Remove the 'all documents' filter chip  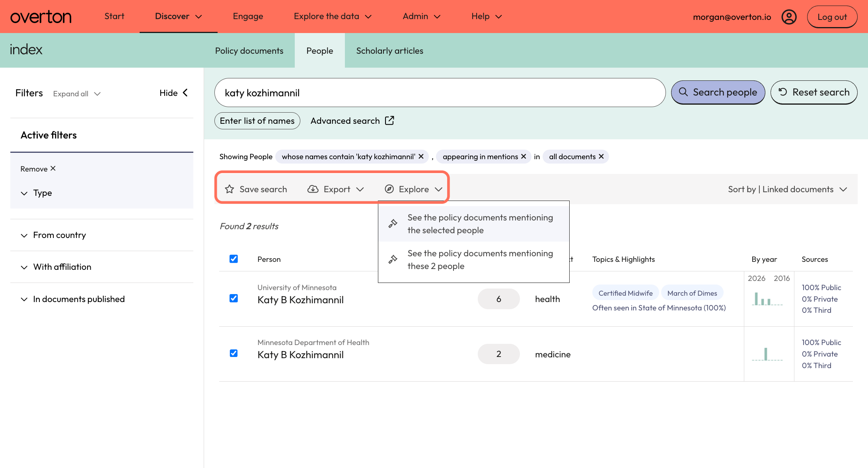click(601, 156)
